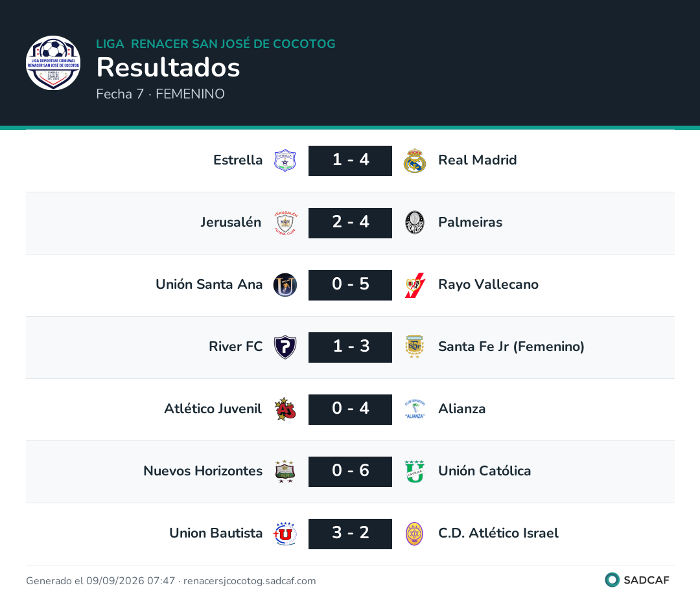Select the 3 - 2 score box
This screenshot has width=700, height=614.
coord(351,534)
